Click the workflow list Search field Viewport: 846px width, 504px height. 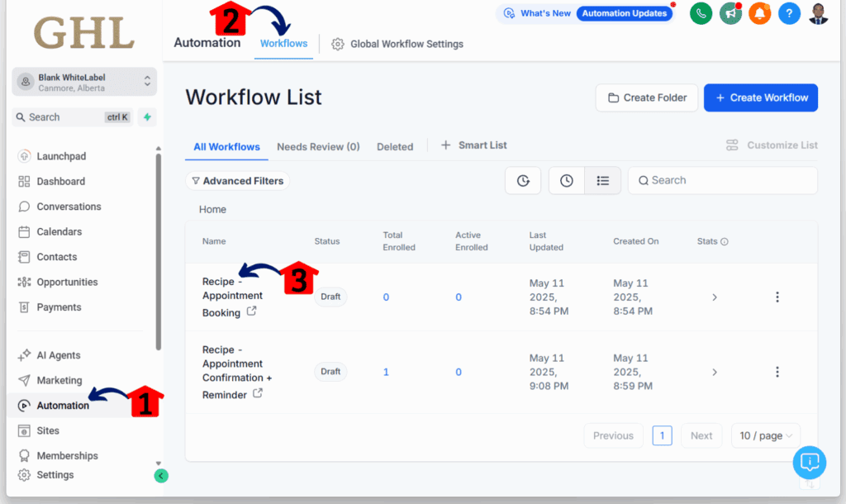[722, 180]
